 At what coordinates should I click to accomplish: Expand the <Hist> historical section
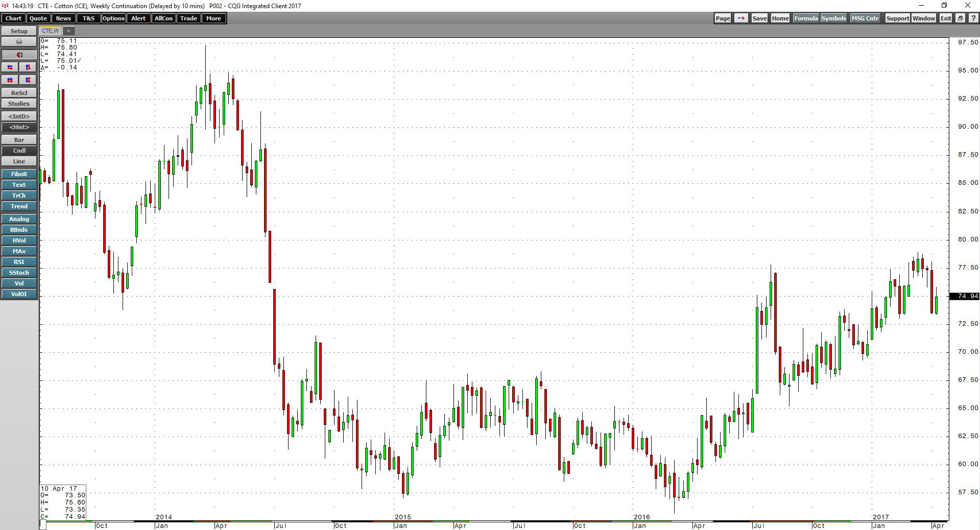[x=19, y=127]
